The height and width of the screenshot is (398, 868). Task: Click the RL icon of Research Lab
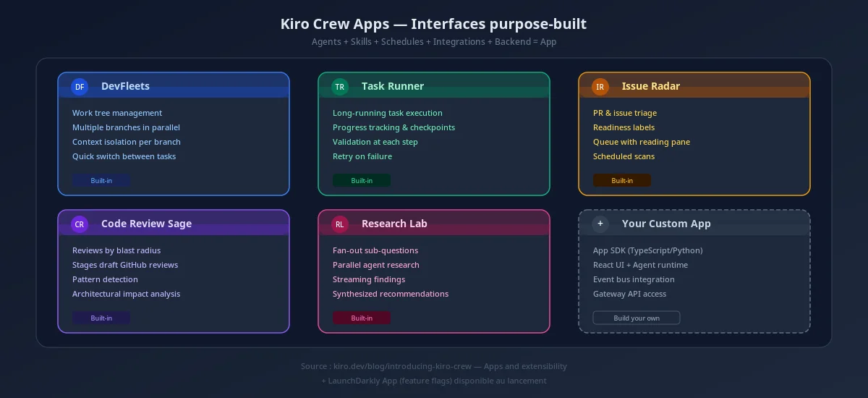pos(340,224)
